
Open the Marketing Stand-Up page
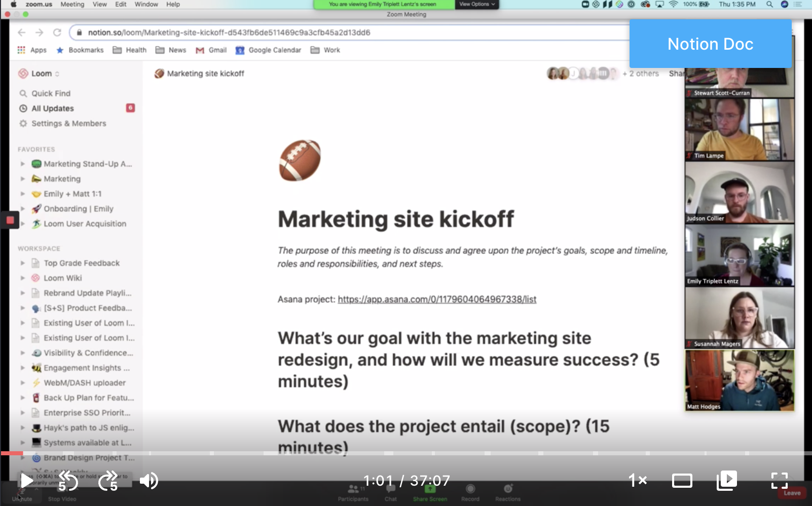82,164
